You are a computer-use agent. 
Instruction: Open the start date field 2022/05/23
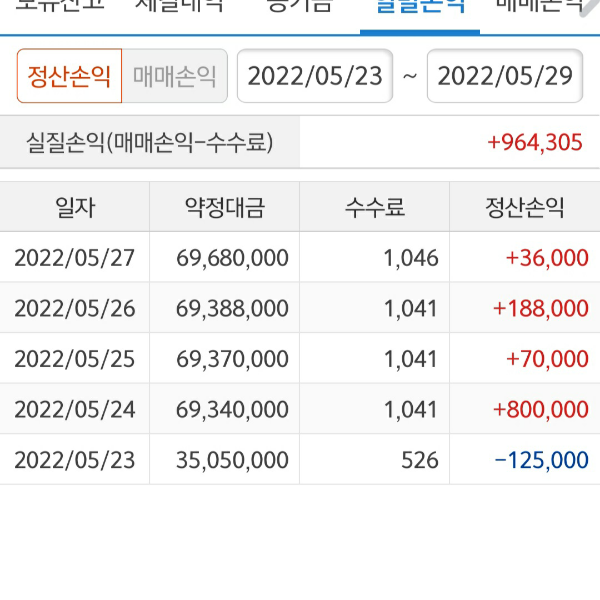click(x=314, y=77)
